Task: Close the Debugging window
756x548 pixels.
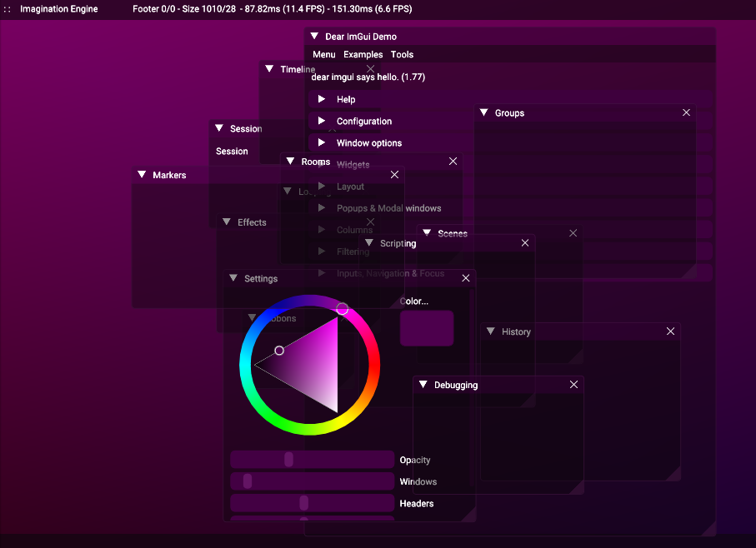Action: 573,385
